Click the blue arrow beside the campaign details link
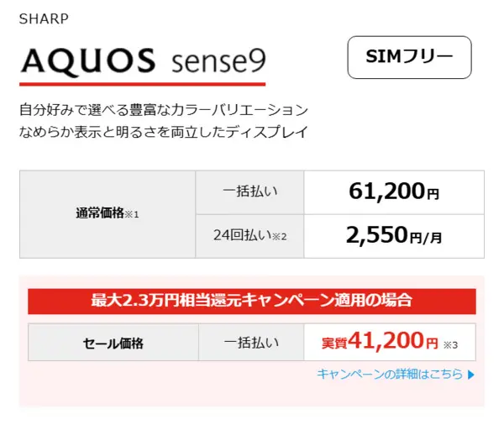The width and height of the screenshot is (504, 425). coord(471,375)
